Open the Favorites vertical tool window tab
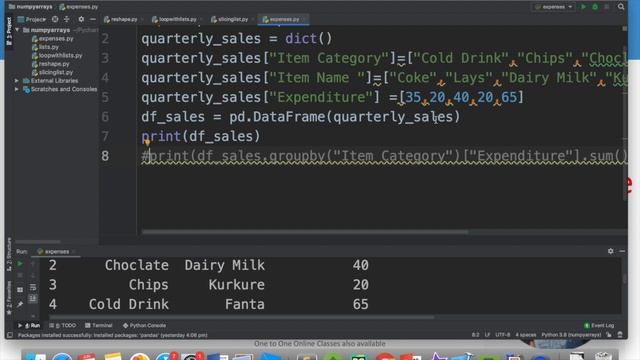The image size is (640, 360). click(x=9, y=298)
